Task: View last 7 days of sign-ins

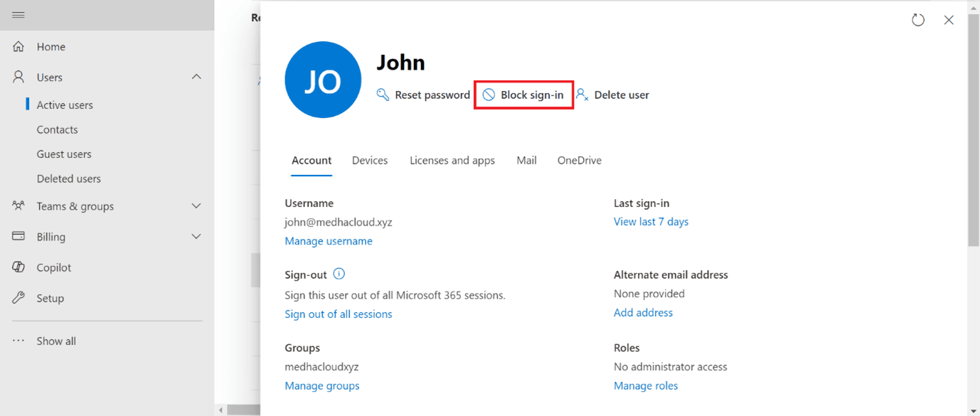Action: [x=651, y=221]
